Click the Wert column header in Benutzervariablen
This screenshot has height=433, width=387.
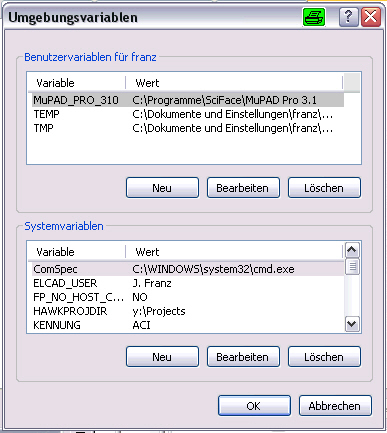pos(234,83)
